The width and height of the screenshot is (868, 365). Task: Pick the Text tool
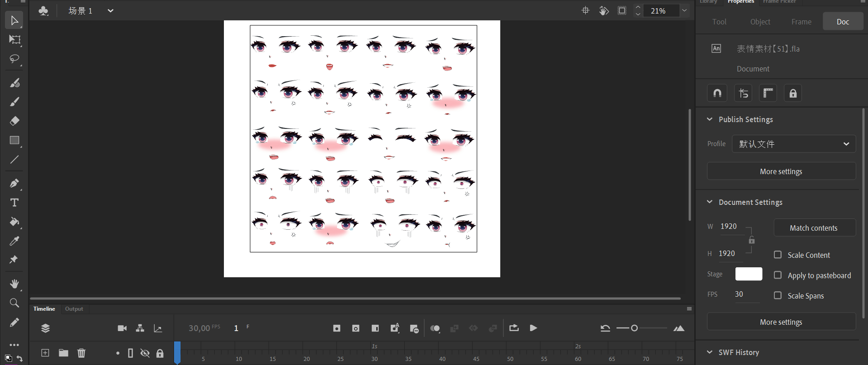coord(14,203)
